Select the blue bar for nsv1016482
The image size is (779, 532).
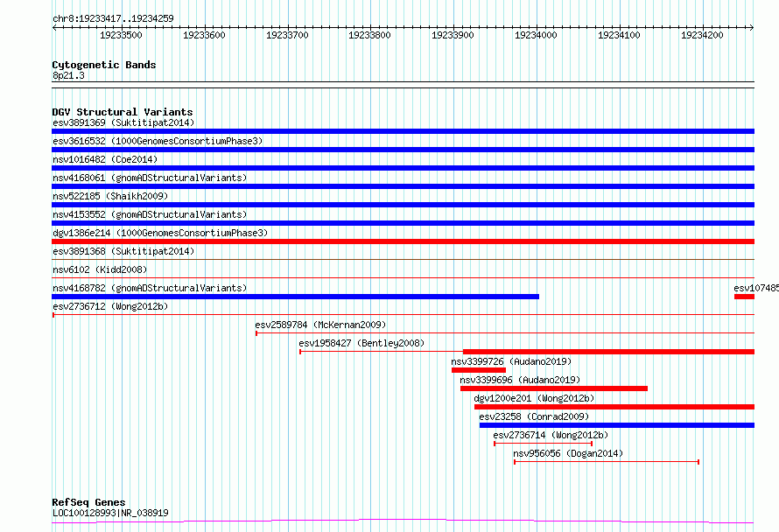[403, 168]
